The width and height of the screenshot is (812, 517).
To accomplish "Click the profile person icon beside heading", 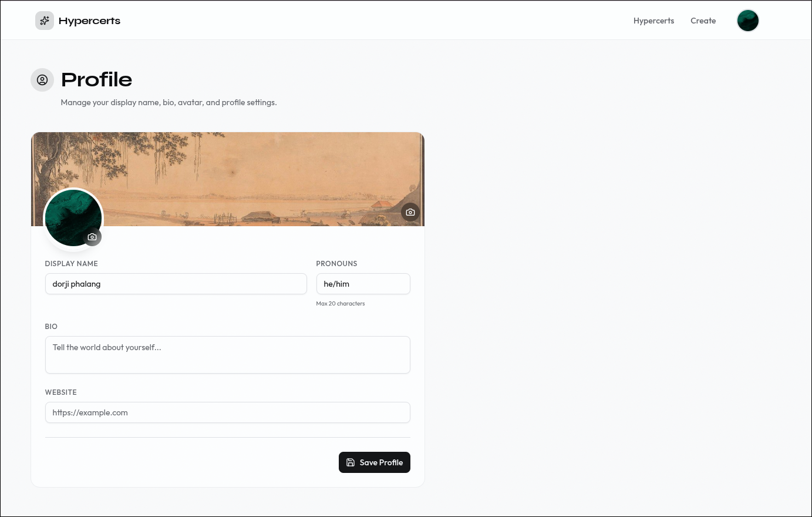I will [42, 80].
